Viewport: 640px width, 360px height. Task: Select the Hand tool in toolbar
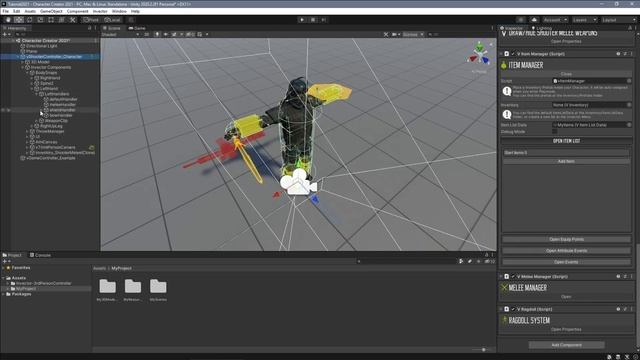coord(8,20)
